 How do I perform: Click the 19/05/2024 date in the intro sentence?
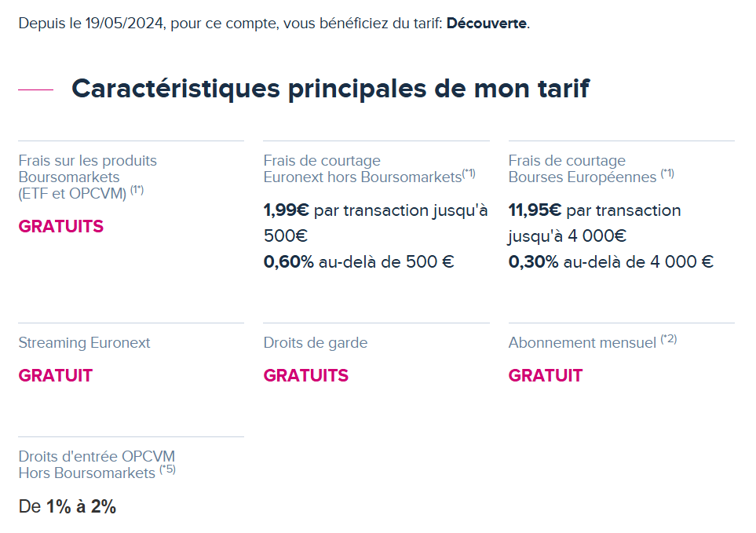point(124,23)
